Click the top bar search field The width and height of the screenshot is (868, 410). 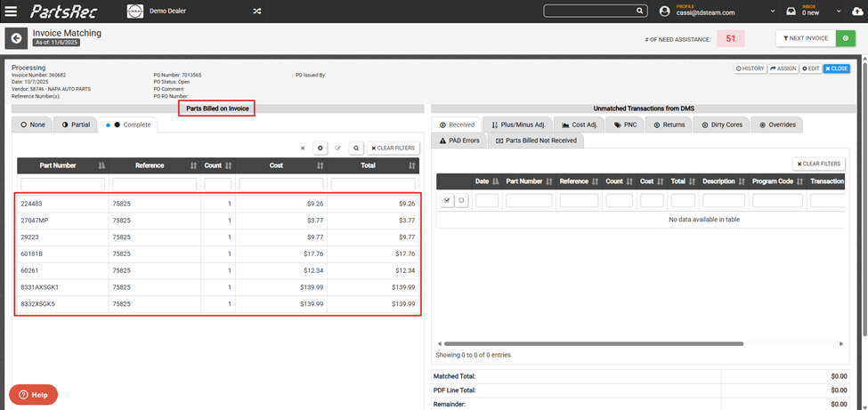tap(589, 11)
